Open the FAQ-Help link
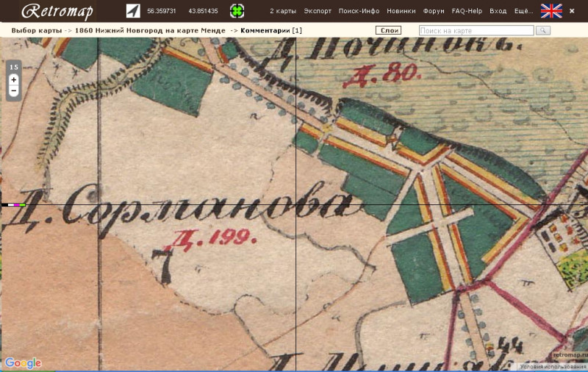This screenshot has height=372, width=588. pos(467,11)
